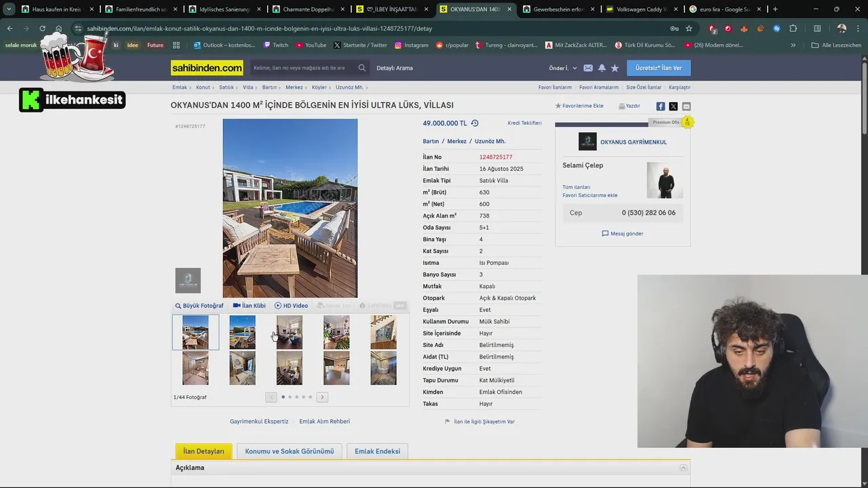
Task: Open the r/popular Reddit bookmark
Action: click(452, 45)
